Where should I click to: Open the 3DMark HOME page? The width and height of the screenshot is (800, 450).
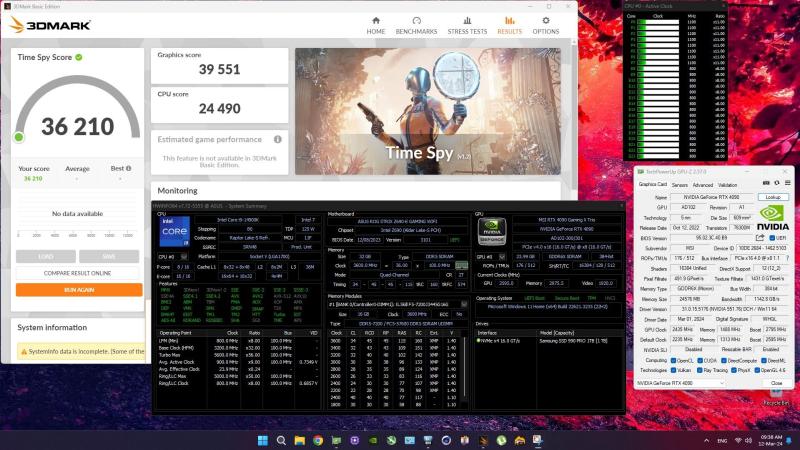[x=376, y=23]
